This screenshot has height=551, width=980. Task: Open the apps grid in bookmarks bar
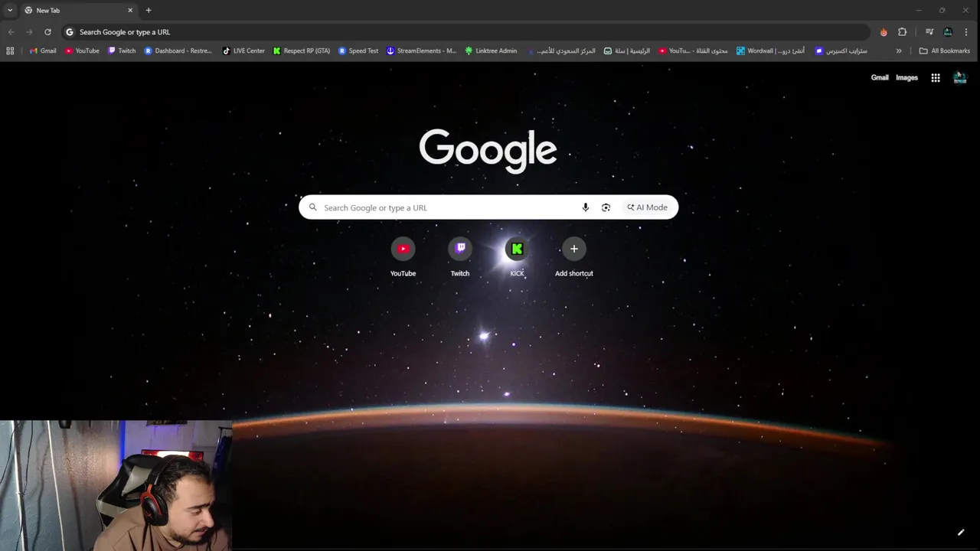point(10,51)
